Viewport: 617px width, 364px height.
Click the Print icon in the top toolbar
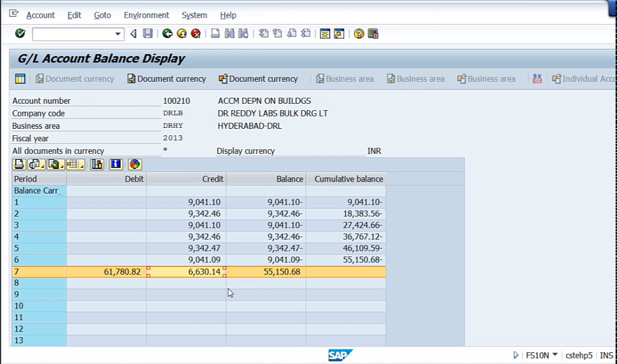pos(215,34)
